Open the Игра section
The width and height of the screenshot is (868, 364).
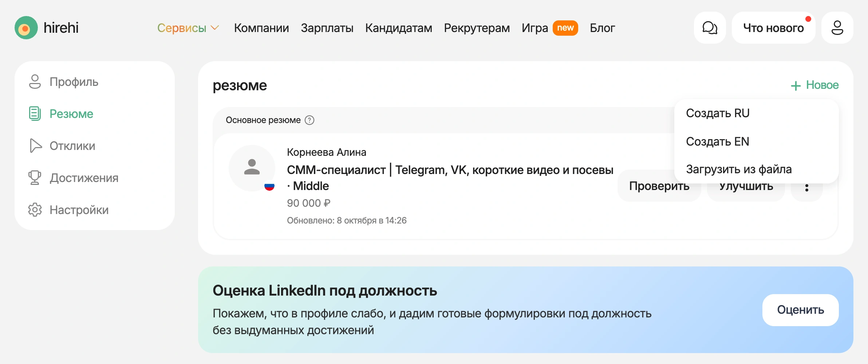coord(534,28)
